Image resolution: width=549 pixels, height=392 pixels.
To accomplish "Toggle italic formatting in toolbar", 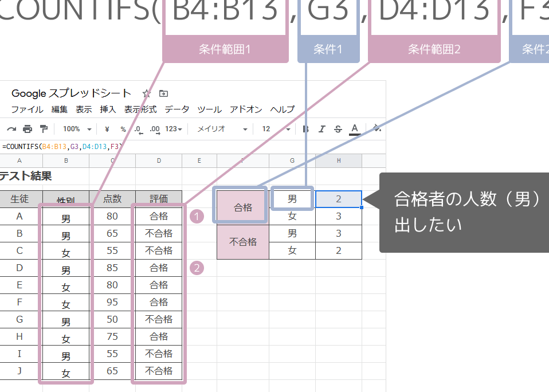I will 321,129.
